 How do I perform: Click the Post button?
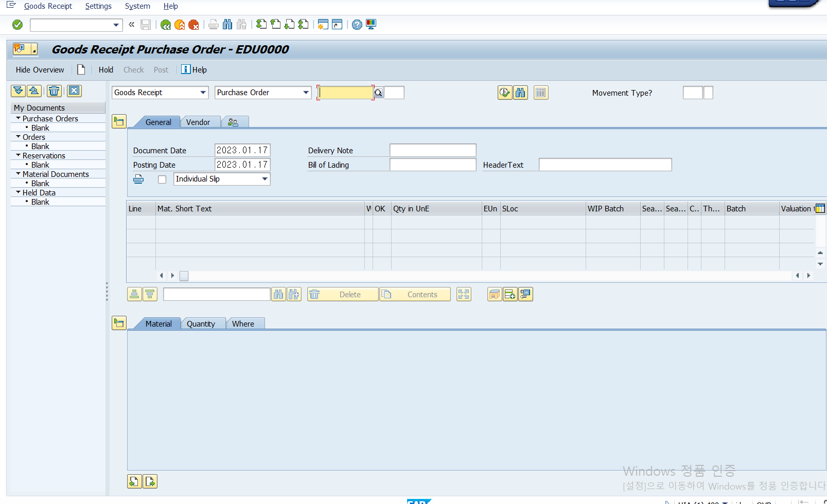point(161,70)
